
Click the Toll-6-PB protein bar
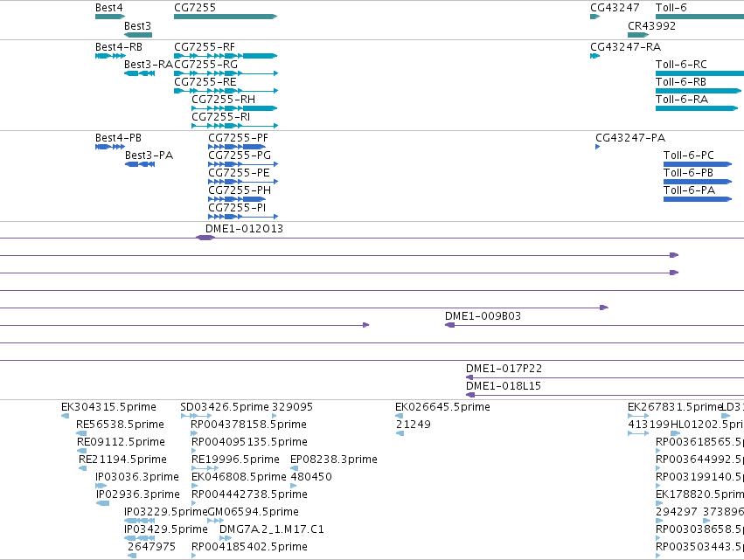click(x=698, y=182)
